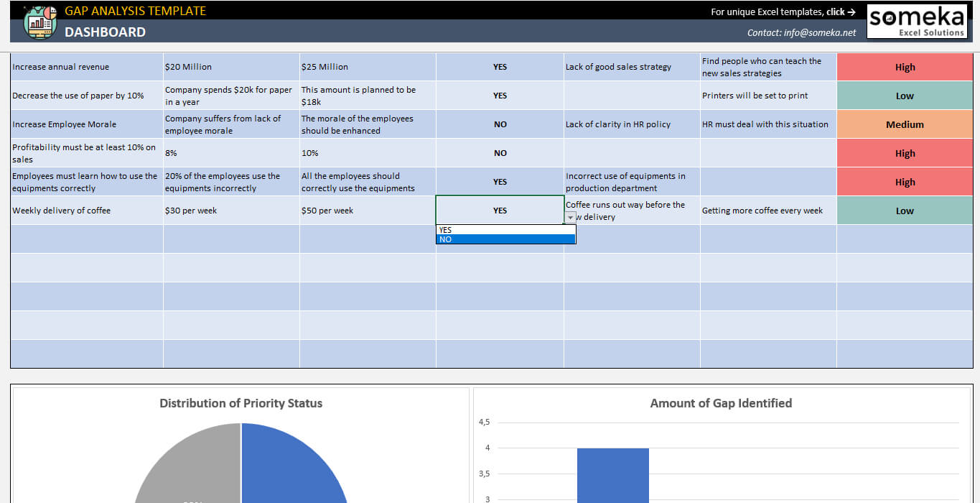Click the Low priority cell for coffee delivery
The width and height of the screenshot is (980, 503).
click(905, 211)
